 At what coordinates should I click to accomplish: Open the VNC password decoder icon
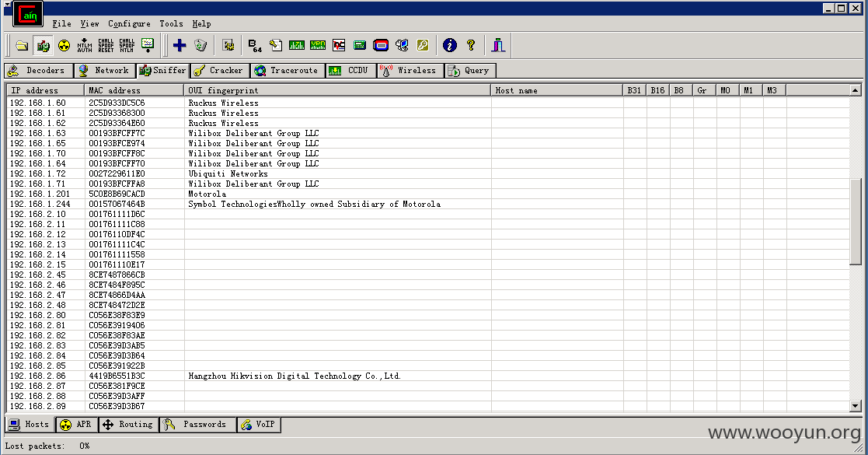tap(339, 45)
